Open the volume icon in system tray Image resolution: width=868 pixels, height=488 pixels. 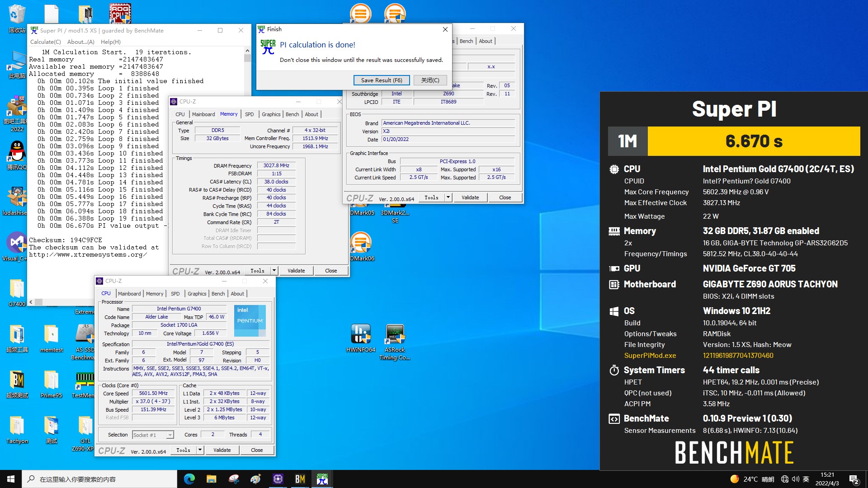[x=795, y=479]
